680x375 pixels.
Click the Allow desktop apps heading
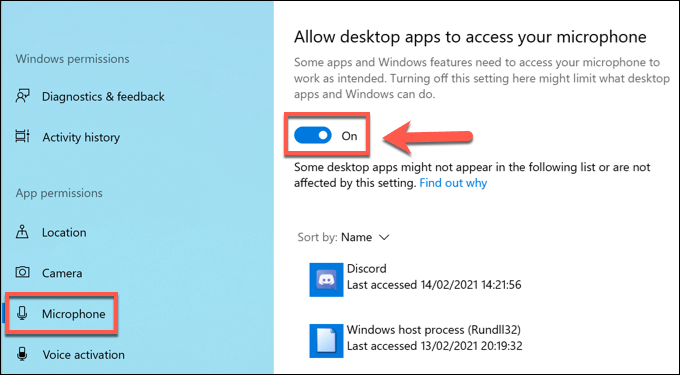470,37
